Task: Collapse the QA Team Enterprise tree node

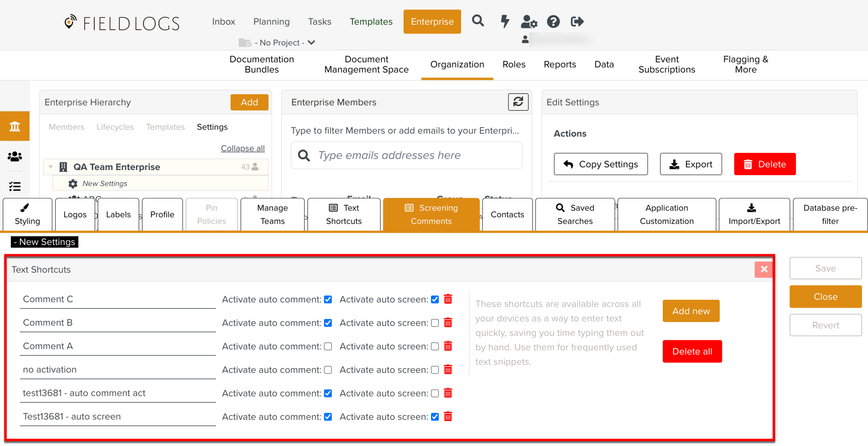Action: 51,167
